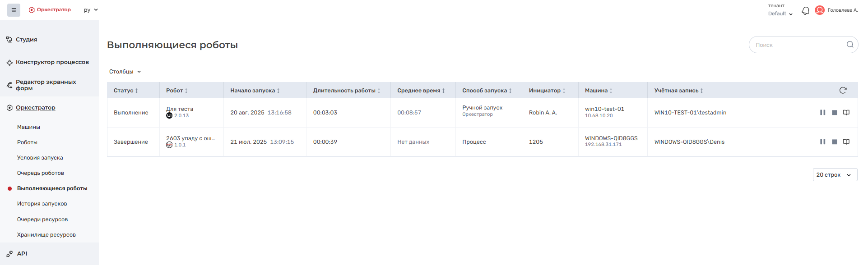Open log book icon for WINDOWS-QID8GGS row
This screenshot has width=868, height=265.
click(x=846, y=142)
